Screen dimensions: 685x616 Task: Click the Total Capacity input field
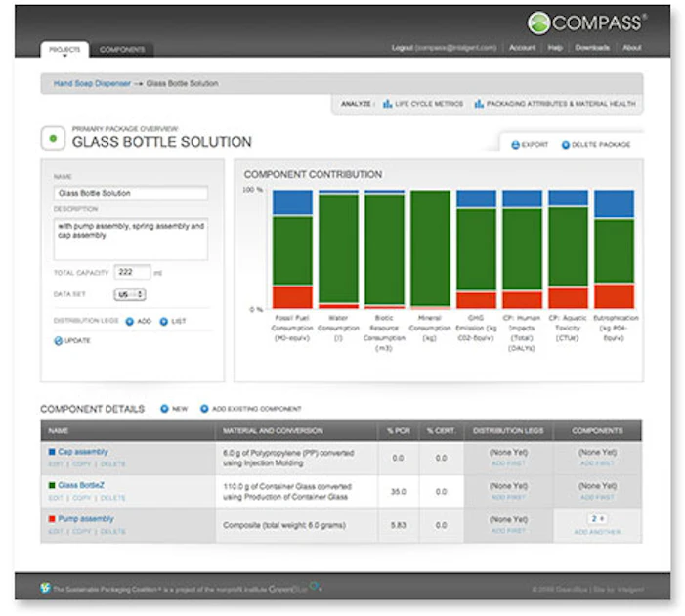point(132,272)
